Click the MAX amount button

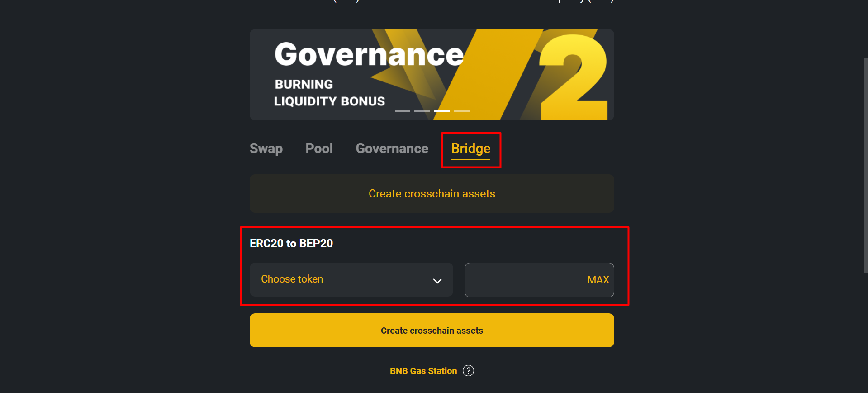tap(598, 280)
